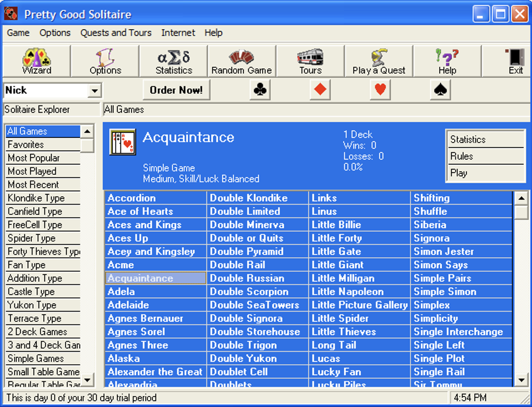Click the clubs suit button
532x407 pixels.
260,90
